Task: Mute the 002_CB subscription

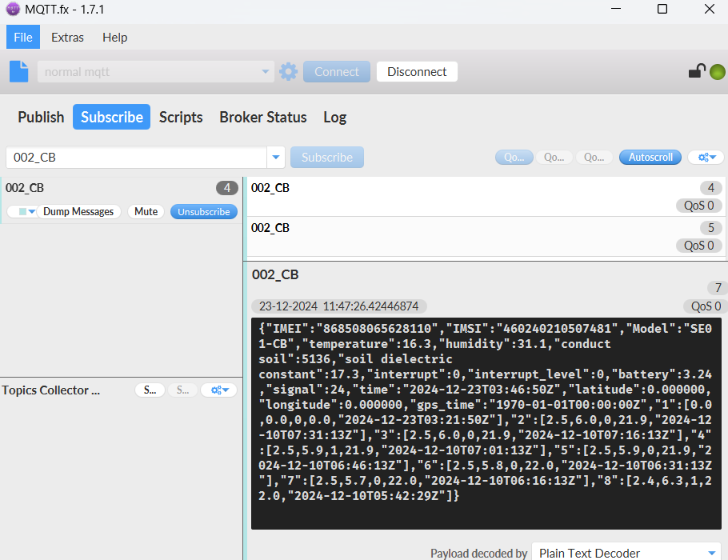Action: coord(146,212)
